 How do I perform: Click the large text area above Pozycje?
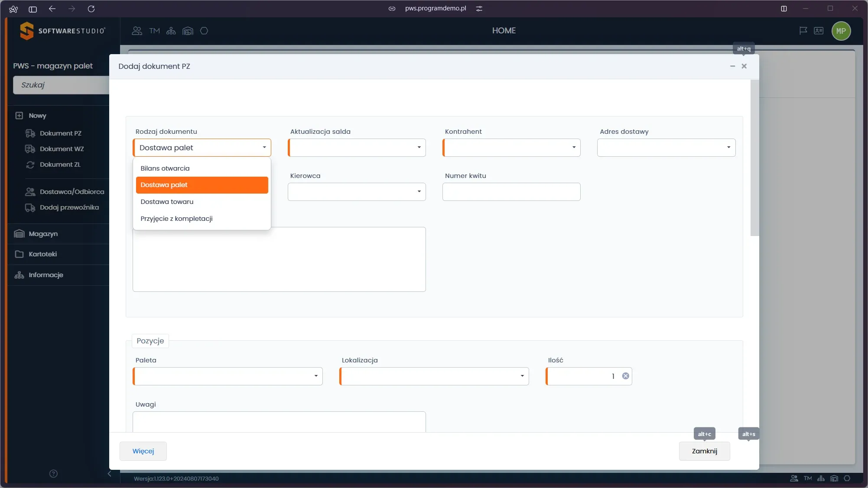pos(279,259)
